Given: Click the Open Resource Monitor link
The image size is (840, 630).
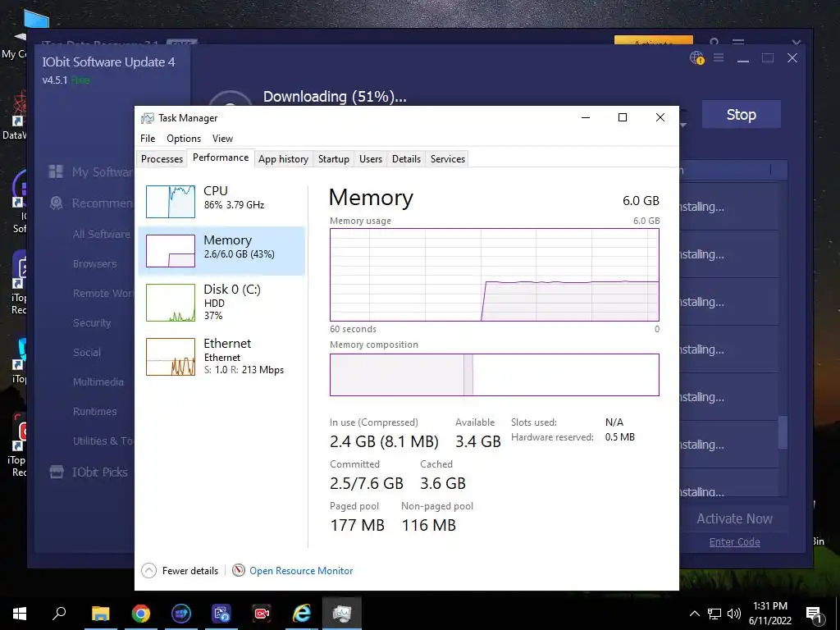Looking at the screenshot, I should (301, 571).
